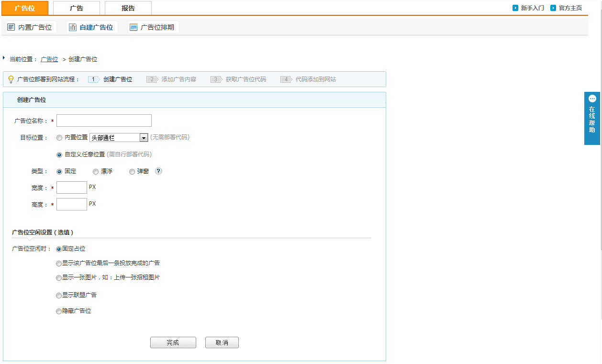
Task: Choose the 固定 type radio
Action: [59, 172]
